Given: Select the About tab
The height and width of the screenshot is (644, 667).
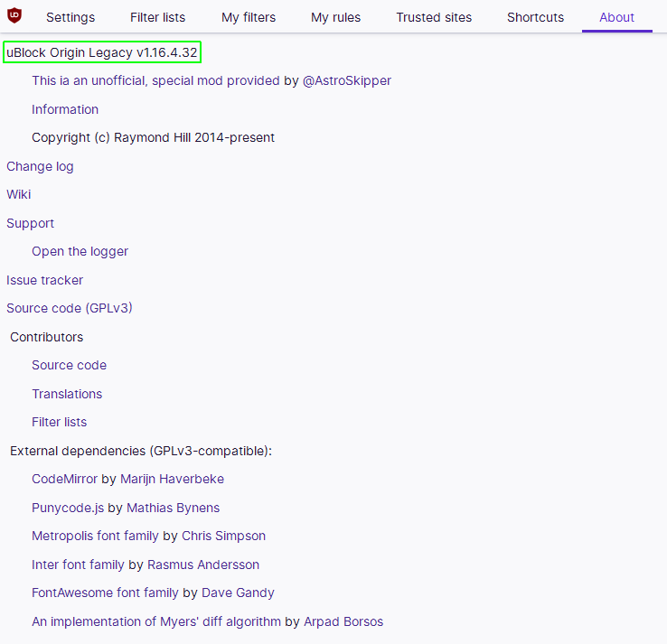Looking at the screenshot, I should [x=616, y=17].
